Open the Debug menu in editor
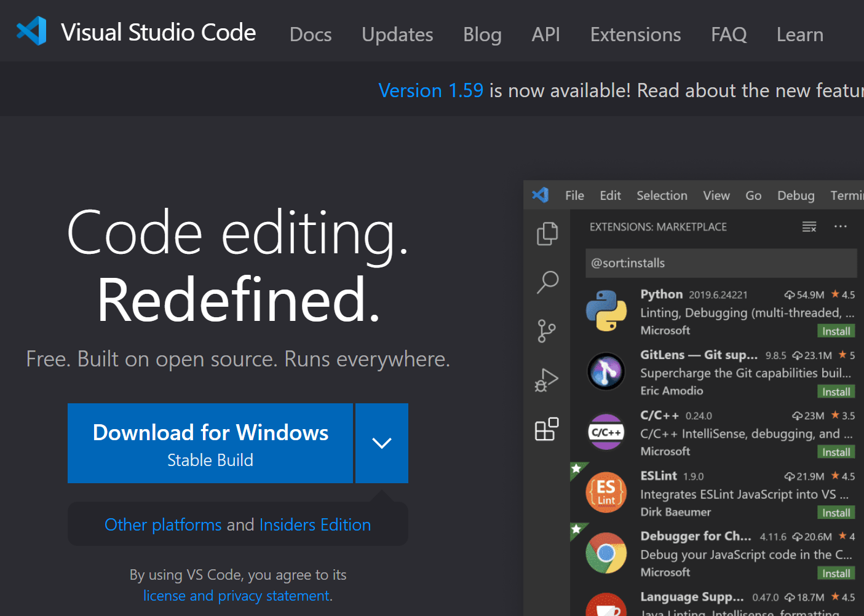Viewport: 864px width, 616px height. click(x=796, y=195)
